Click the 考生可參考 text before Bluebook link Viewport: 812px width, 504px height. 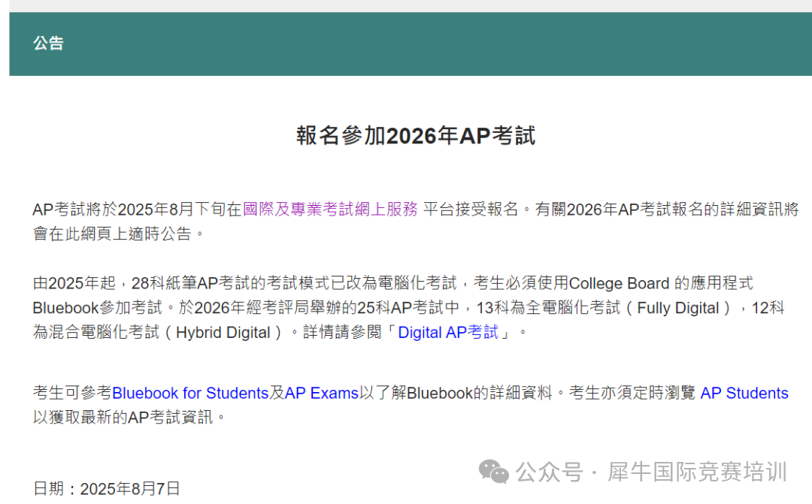pyautogui.click(x=71, y=393)
